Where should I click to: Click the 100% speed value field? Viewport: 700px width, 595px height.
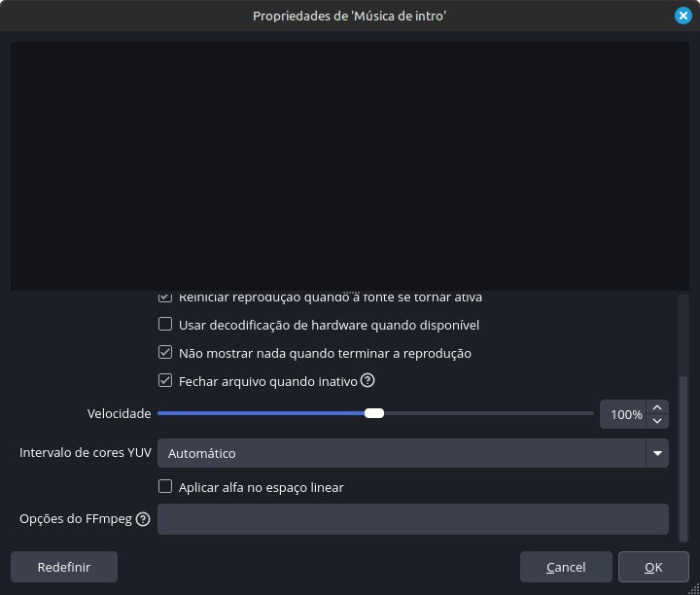[623, 414]
